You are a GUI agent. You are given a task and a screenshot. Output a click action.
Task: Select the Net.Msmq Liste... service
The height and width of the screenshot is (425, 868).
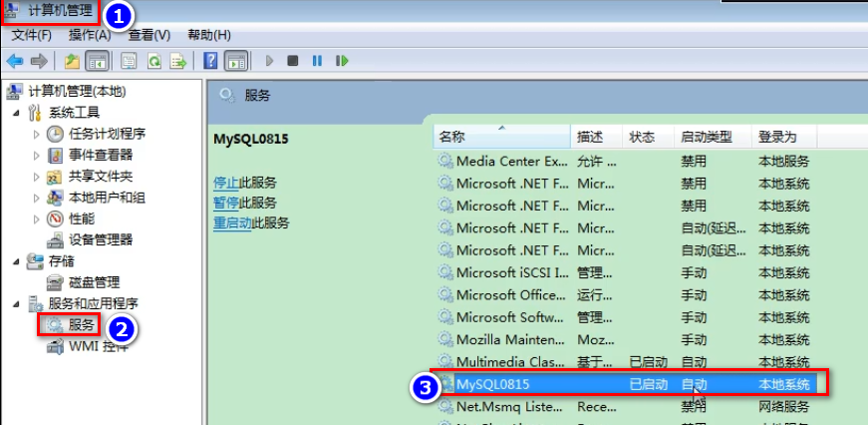pos(509,407)
